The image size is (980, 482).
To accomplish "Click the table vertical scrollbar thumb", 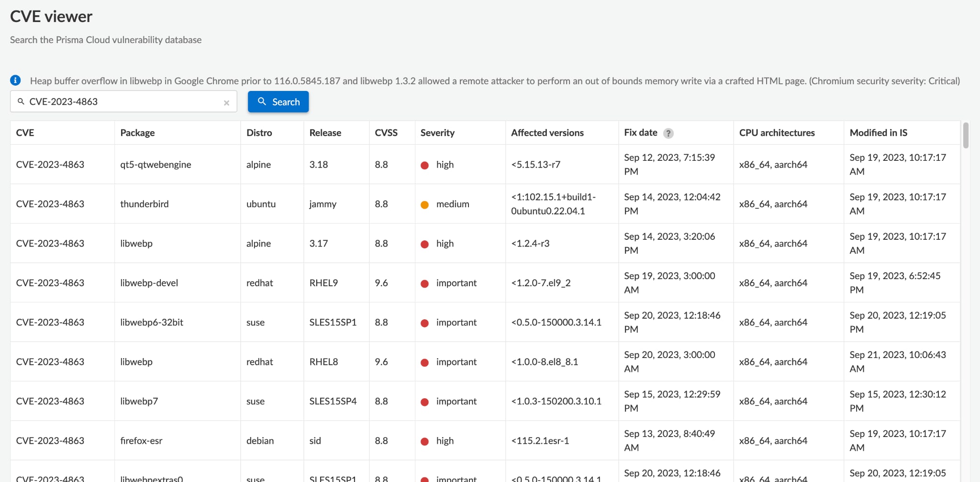I will tap(966, 135).
